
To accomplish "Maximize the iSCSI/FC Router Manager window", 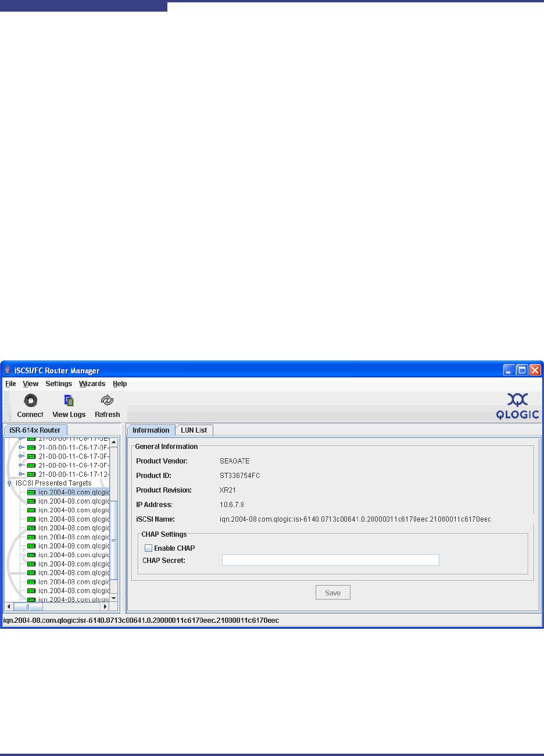I will tap(522, 370).
